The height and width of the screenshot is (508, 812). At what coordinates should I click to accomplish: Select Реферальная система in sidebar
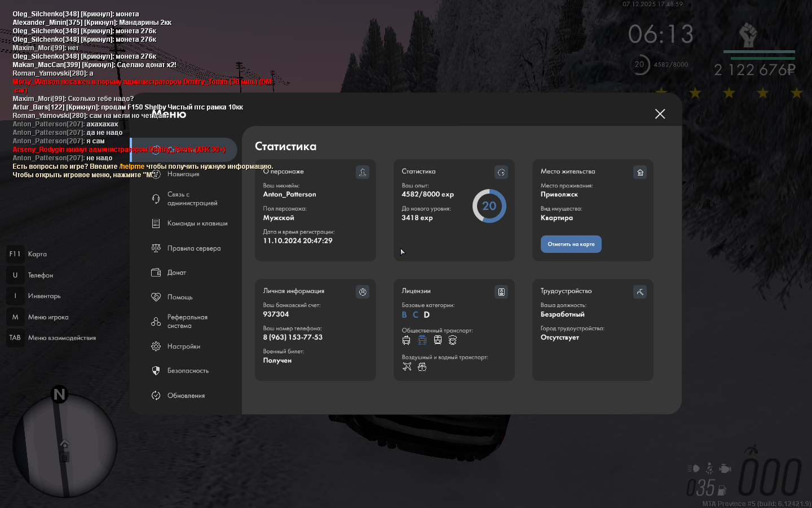point(187,322)
